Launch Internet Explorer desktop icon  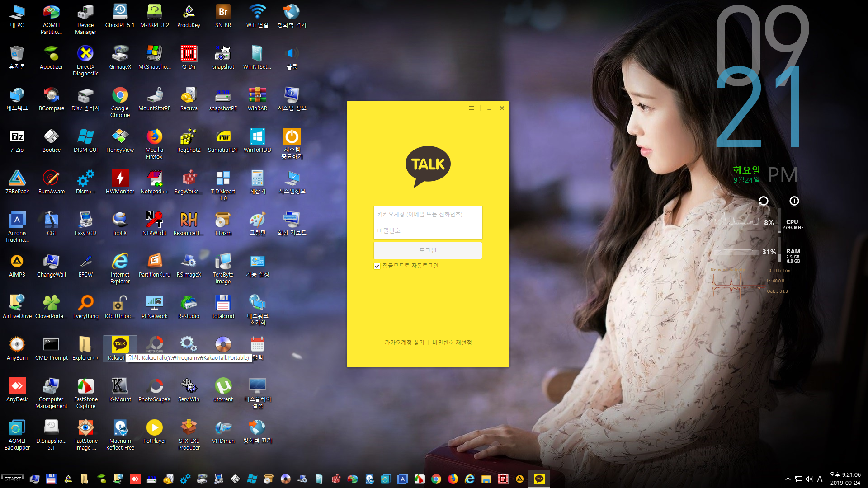point(120,268)
